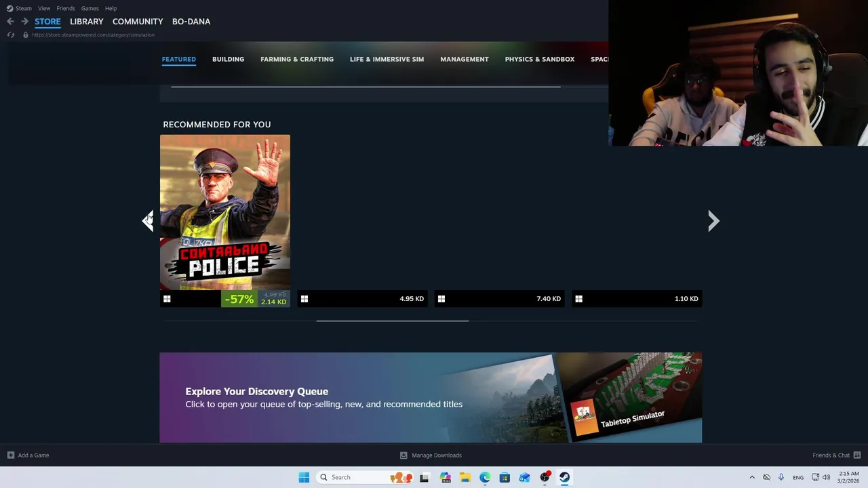Show next recommended games with right arrow
This screenshot has width=868, height=488.
coord(713,221)
